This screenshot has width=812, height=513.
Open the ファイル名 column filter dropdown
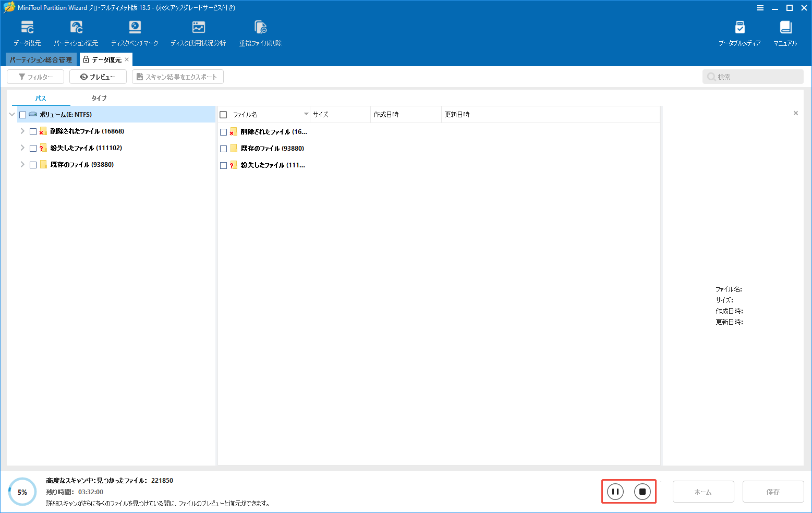305,114
